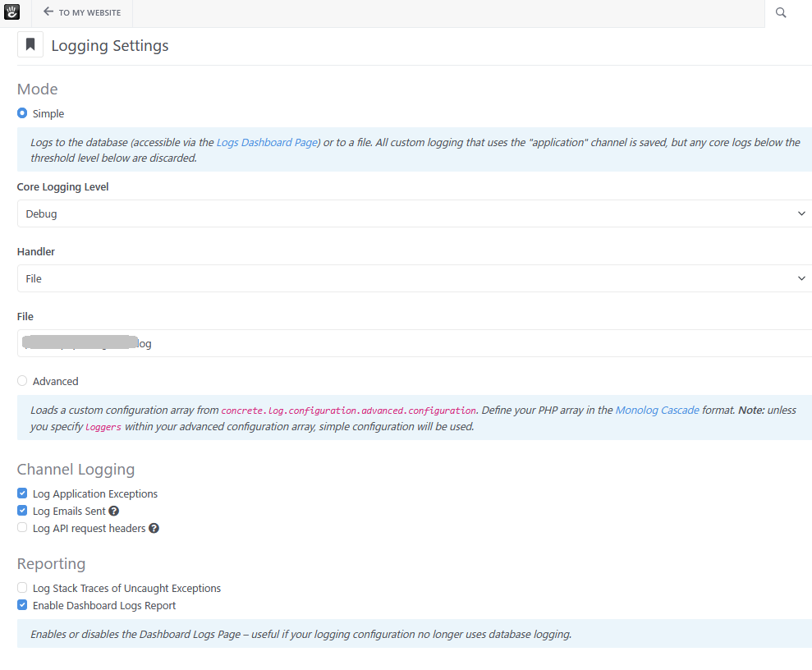Click help icon next to Log API request headers
812x670 pixels.
[154, 529]
